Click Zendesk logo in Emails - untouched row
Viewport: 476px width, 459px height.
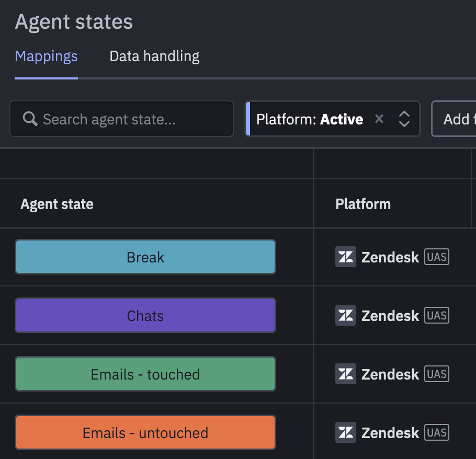click(x=345, y=433)
